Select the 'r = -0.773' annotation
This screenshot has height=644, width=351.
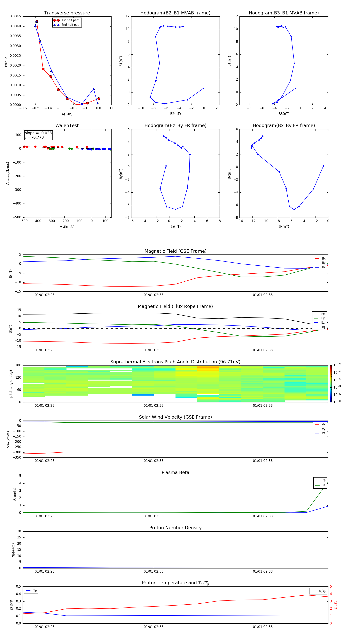[35, 137]
